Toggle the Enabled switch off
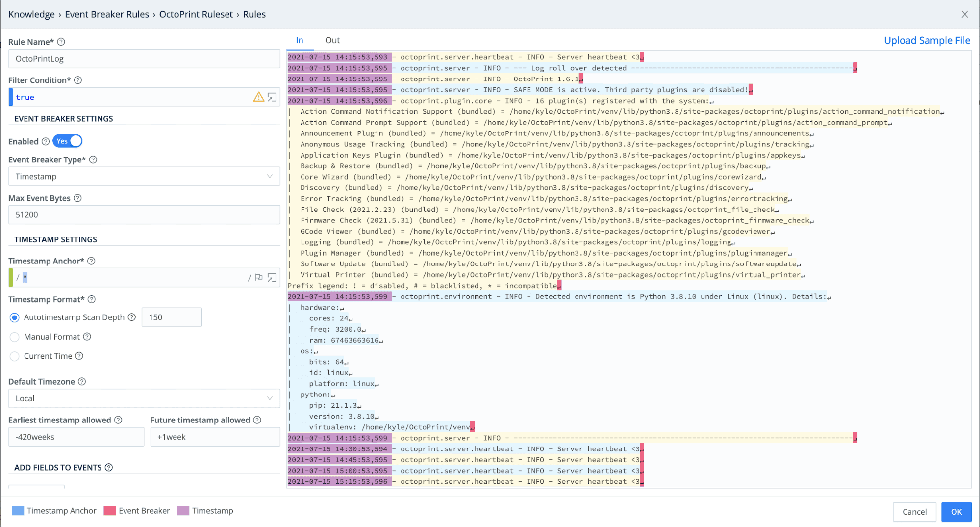The image size is (980, 527). [68, 141]
